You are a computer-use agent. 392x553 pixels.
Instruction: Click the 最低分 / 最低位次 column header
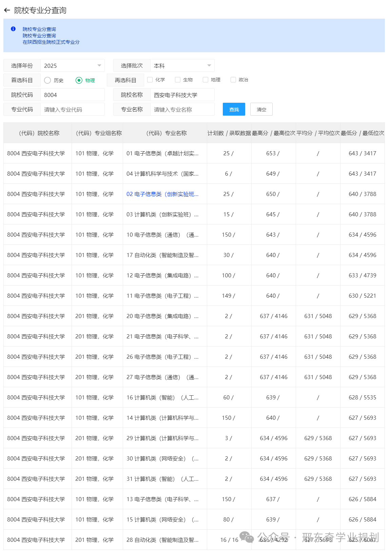[362, 133]
